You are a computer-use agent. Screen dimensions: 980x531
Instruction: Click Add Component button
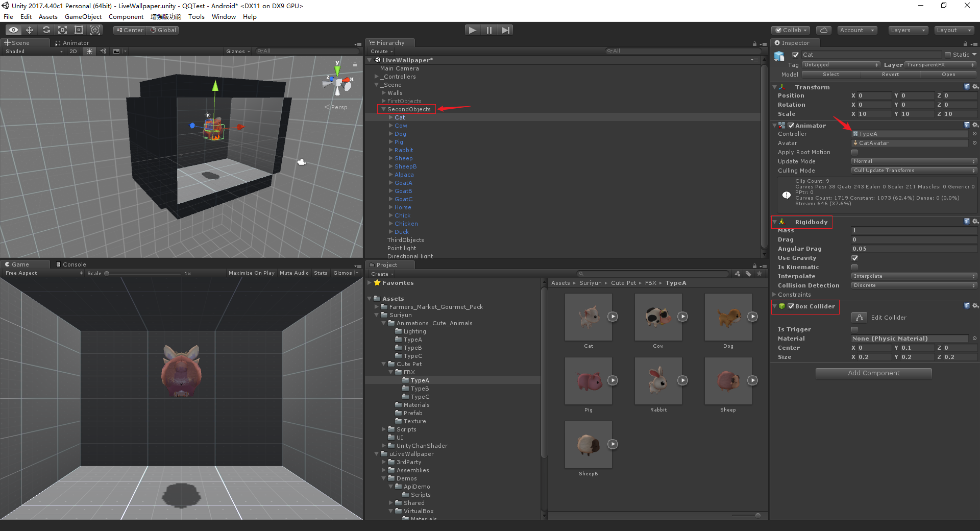(874, 373)
